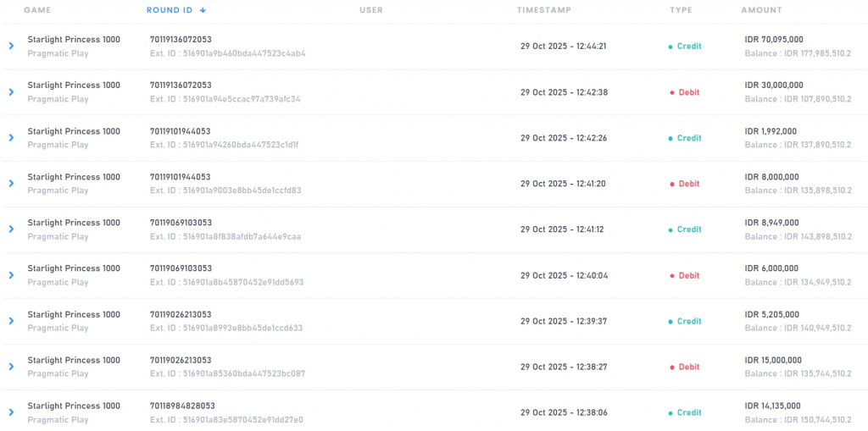Viewport: 868px width, 431px height.
Task: Click the User column header
Action: (x=370, y=10)
